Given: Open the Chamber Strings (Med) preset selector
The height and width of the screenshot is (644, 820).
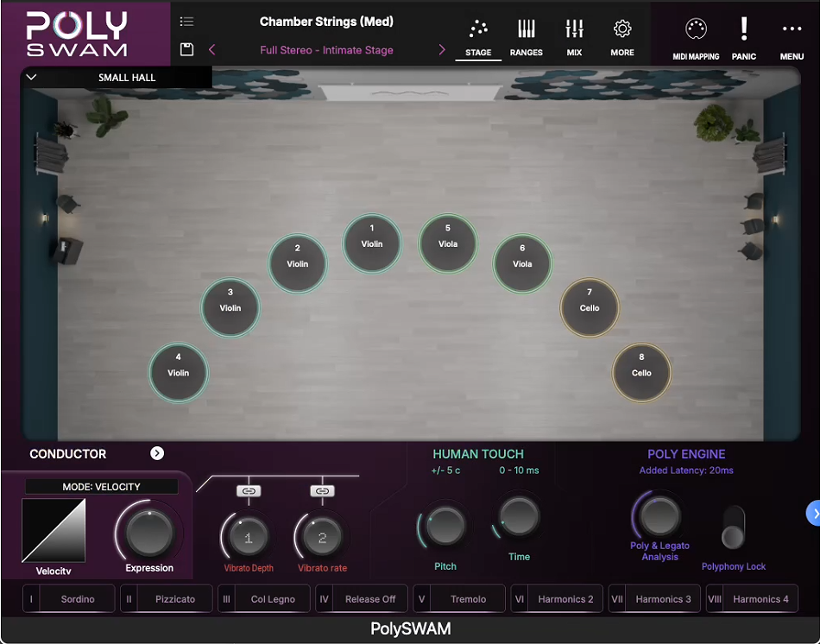Looking at the screenshot, I should click(326, 22).
